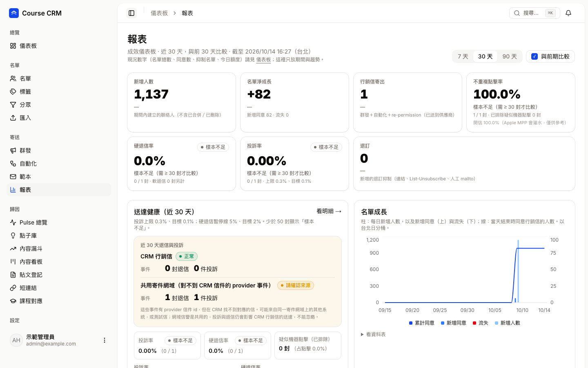
Task: Open 貼文登記 post log
Action: pyautogui.click(x=60, y=275)
